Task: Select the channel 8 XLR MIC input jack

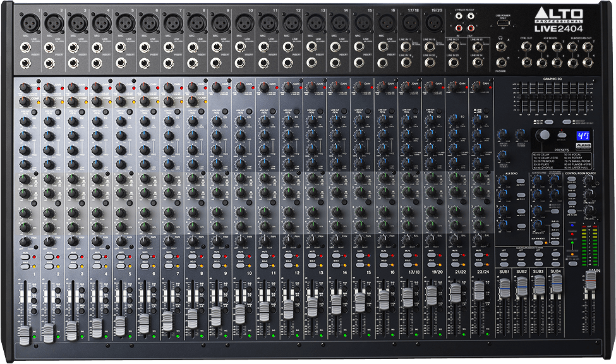Action: [197, 23]
